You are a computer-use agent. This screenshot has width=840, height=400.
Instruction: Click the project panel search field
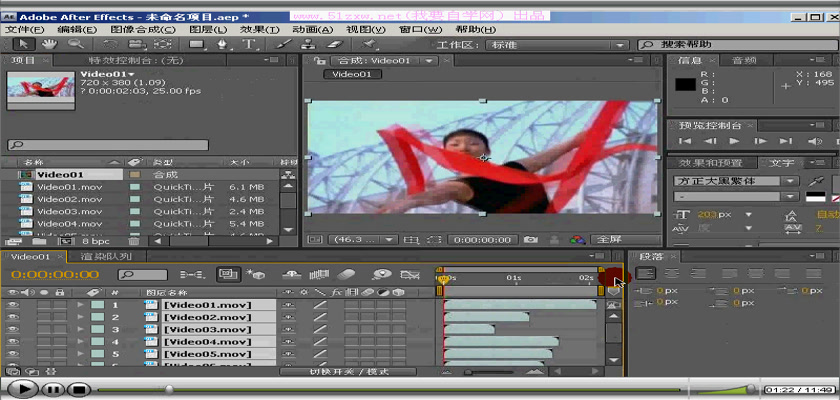(108, 145)
